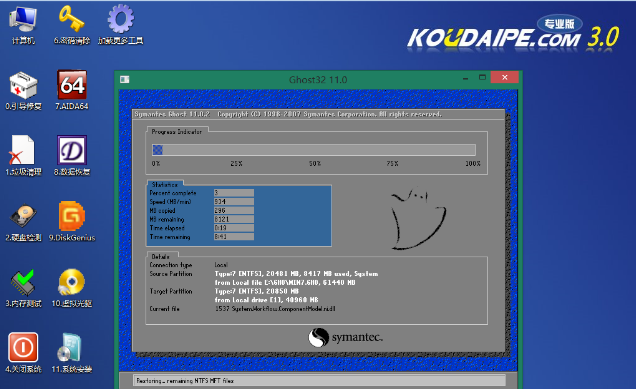Minimize the Ghost32 11.0 window
This screenshot has width=636, height=389.
[466, 78]
